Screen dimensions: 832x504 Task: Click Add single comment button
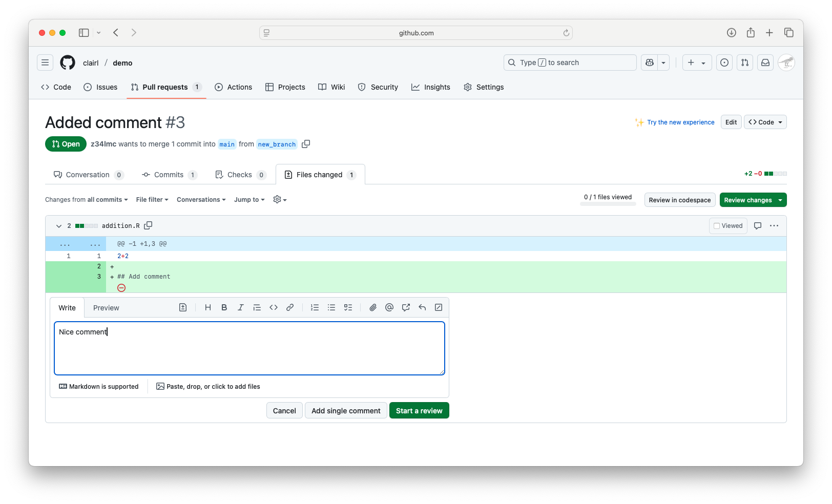(346, 411)
